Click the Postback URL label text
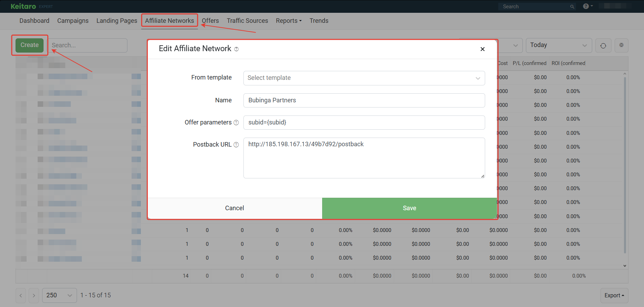 (x=212, y=145)
